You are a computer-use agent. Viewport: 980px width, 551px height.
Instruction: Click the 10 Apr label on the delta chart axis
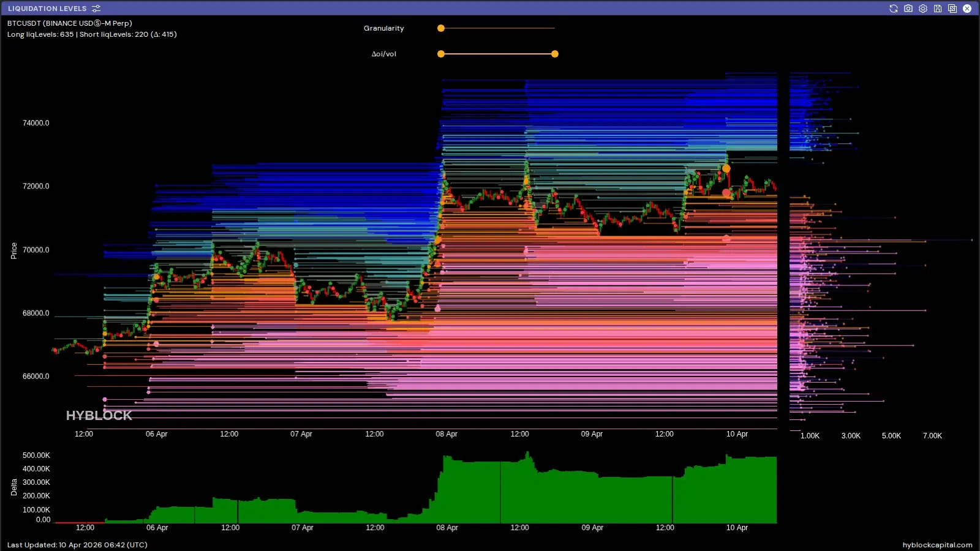737,528
